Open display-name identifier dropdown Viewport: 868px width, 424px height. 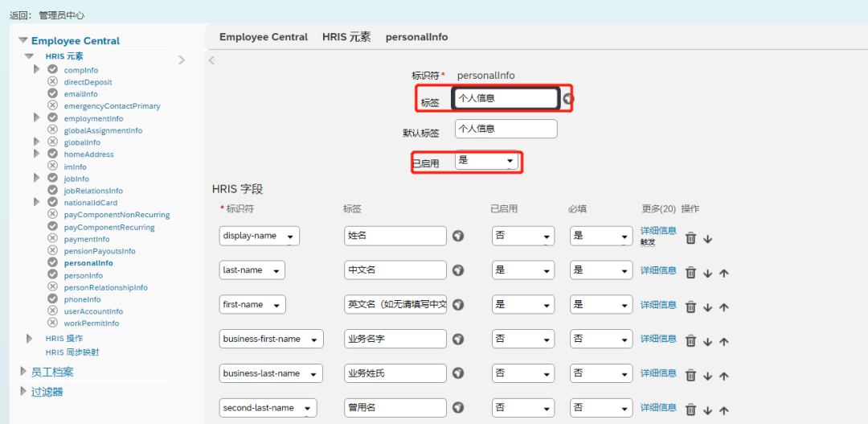(x=260, y=236)
